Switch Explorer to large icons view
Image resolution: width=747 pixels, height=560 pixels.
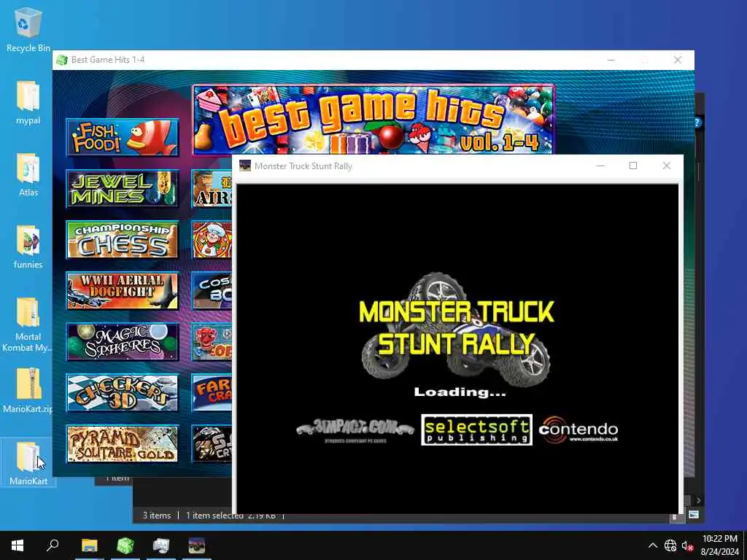(694, 514)
